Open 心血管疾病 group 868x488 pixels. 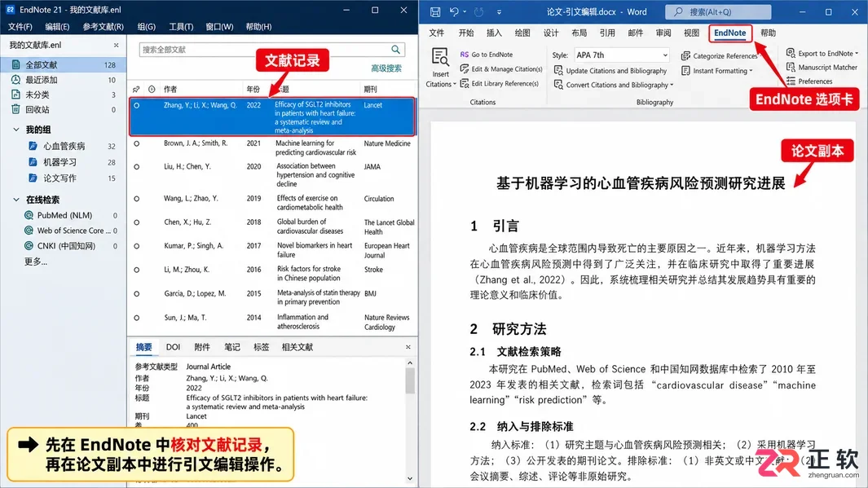coord(64,146)
